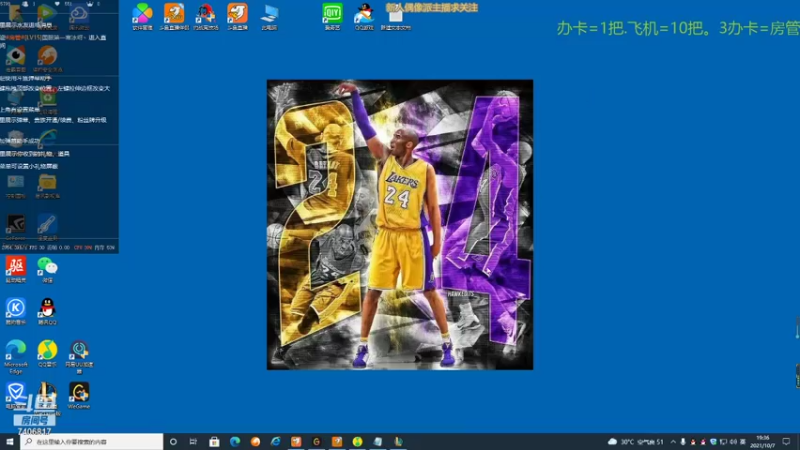Screen dimensions: 800x450
Task: Click the taskbar search box
Action: click(92, 442)
